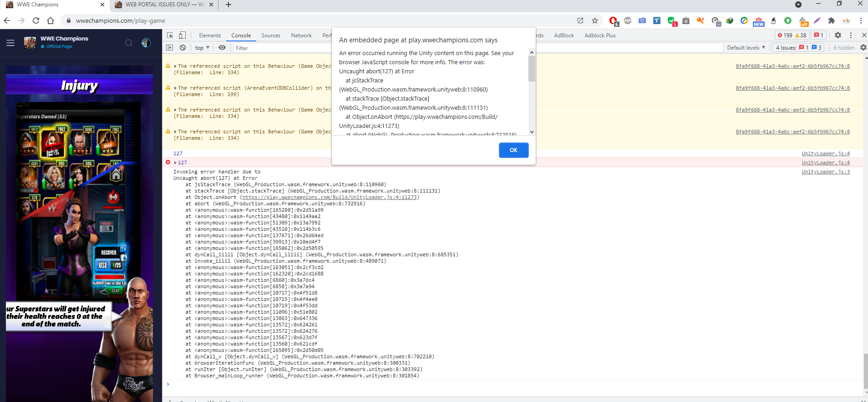The image size is (868, 402).
Task: Open the ABP extension icon
Action: click(628, 20)
